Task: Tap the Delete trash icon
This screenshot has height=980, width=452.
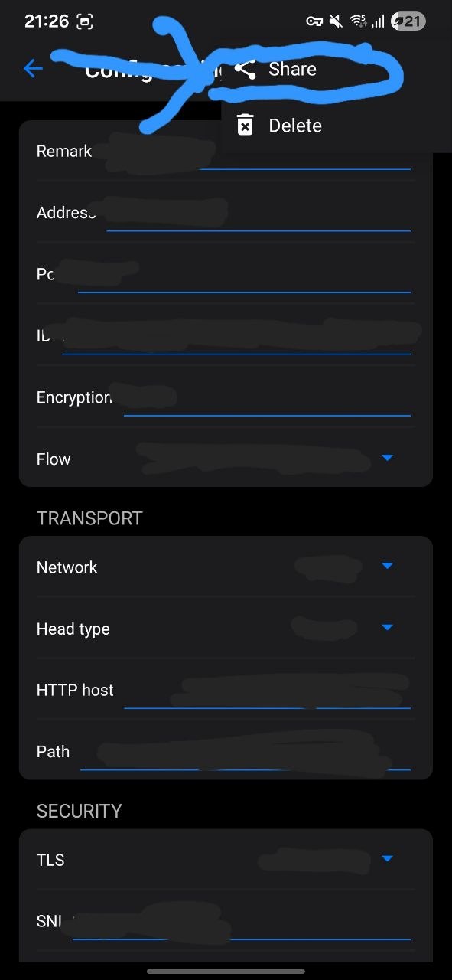Action: point(245,125)
